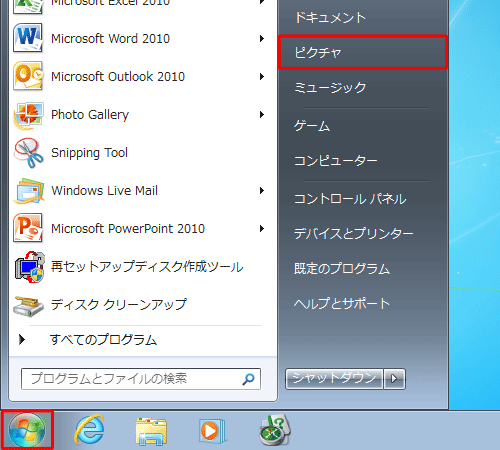Click the Microsoft Word 2010 text label
This screenshot has height=450, width=500.
click(110, 39)
